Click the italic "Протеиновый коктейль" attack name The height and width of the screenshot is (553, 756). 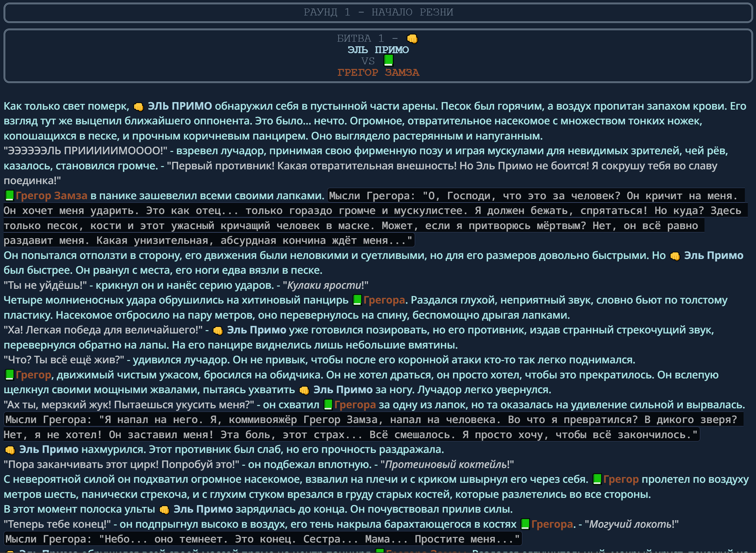pos(446,465)
